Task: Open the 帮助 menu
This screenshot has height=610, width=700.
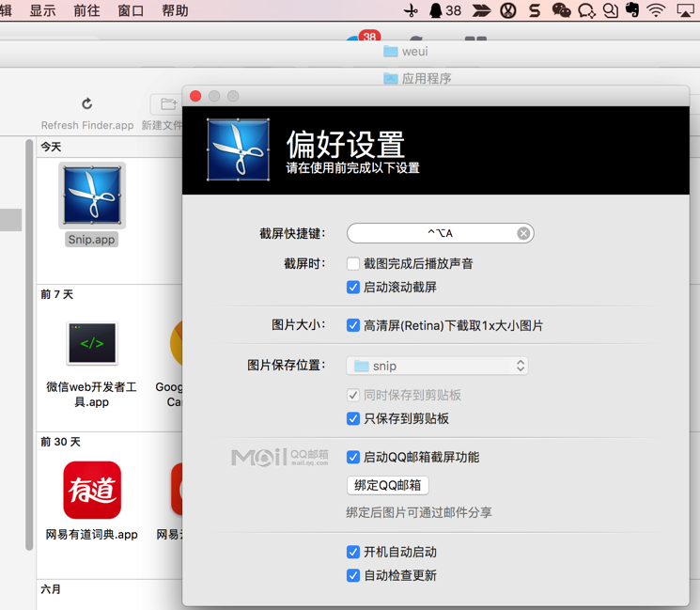Action: (175, 10)
